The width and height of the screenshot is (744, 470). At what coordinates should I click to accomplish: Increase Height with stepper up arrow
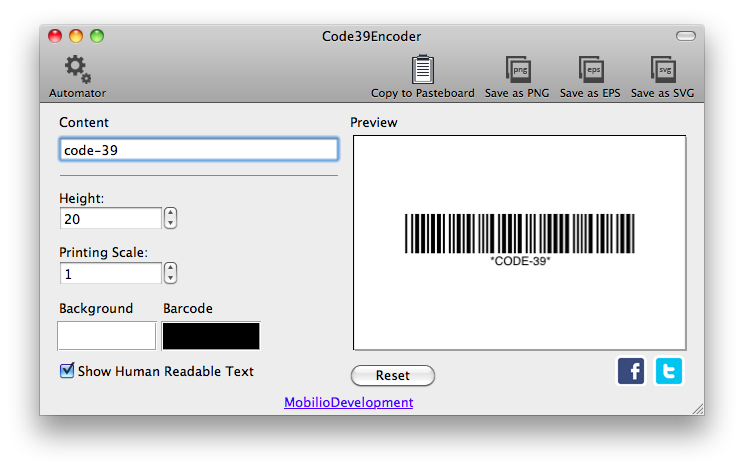170,213
